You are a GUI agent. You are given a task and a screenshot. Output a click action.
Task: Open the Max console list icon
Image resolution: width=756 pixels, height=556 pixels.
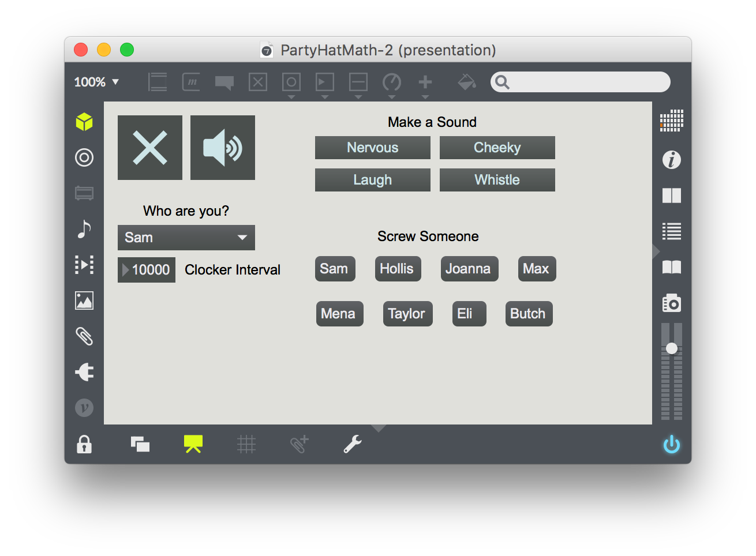pyautogui.click(x=672, y=231)
